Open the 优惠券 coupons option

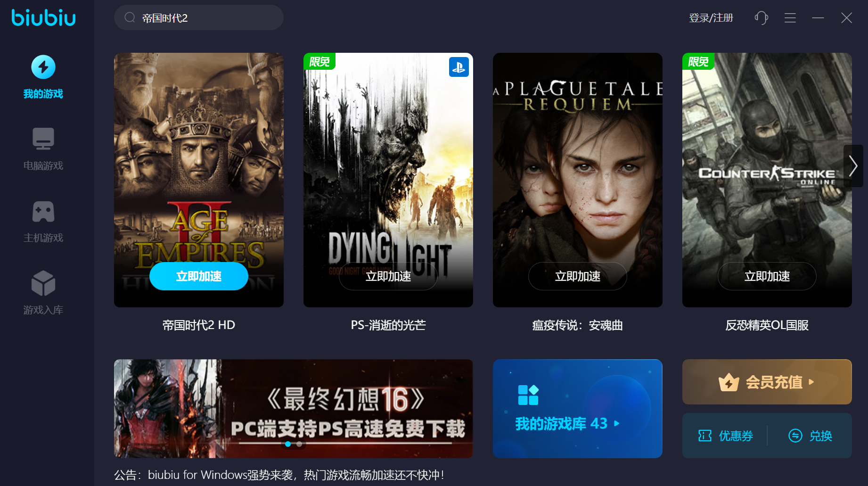tap(726, 436)
